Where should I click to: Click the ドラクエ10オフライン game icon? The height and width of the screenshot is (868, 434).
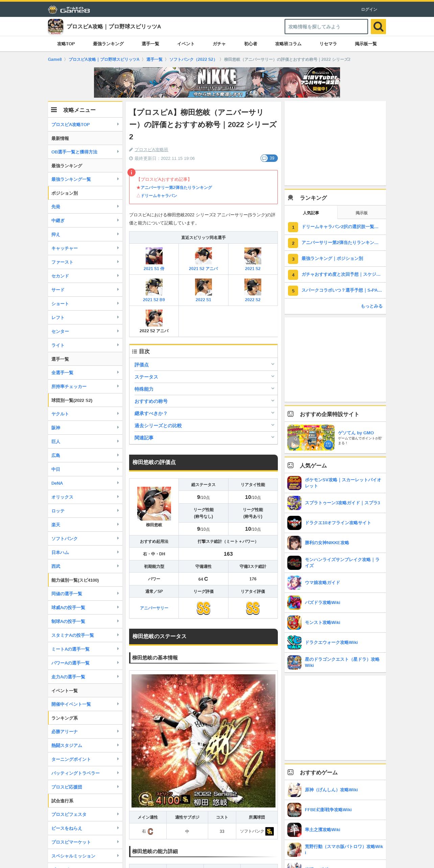point(294,523)
